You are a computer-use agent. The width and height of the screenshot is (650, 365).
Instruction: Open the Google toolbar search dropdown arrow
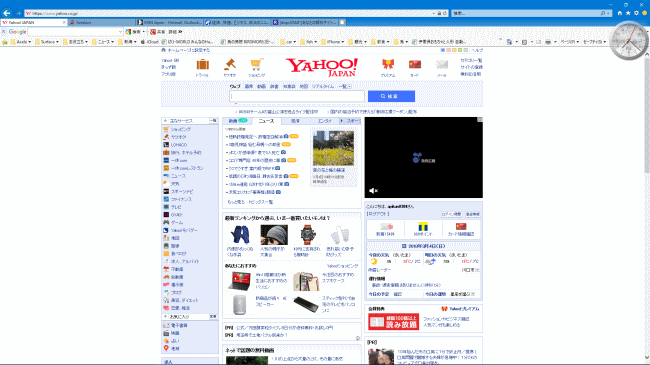pos(120,32)
